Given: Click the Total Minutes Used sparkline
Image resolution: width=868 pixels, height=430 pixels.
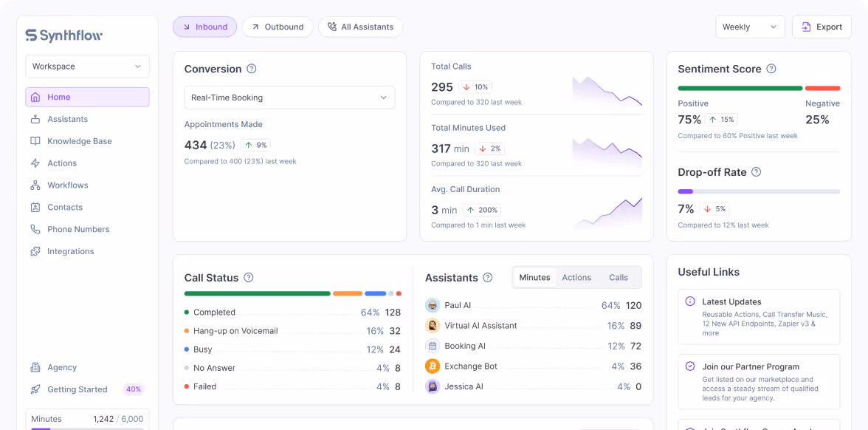Looking at the screenshot, I should tap(607, 152).
